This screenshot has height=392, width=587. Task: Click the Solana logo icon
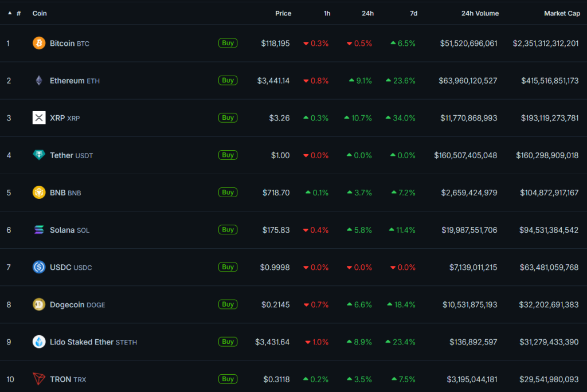(x=39, y=230)
